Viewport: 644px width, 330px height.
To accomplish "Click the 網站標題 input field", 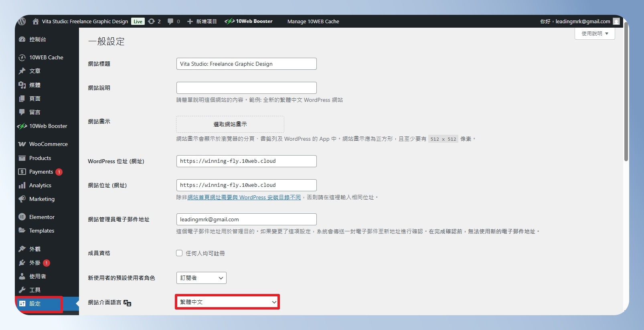I will click(246, 64).
